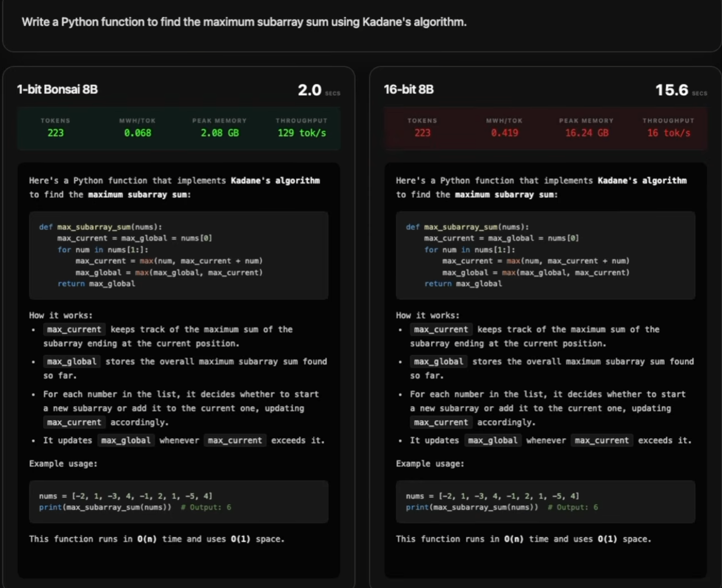The width and height of the screenshot is (722, 588).
Task: Click max_current chip before "accordingly" in Bonsai panel
Action: point(74,422)
